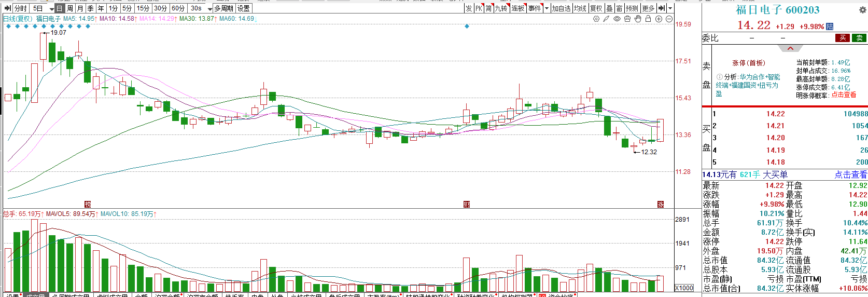Switch to 周 weekly period

70,8
